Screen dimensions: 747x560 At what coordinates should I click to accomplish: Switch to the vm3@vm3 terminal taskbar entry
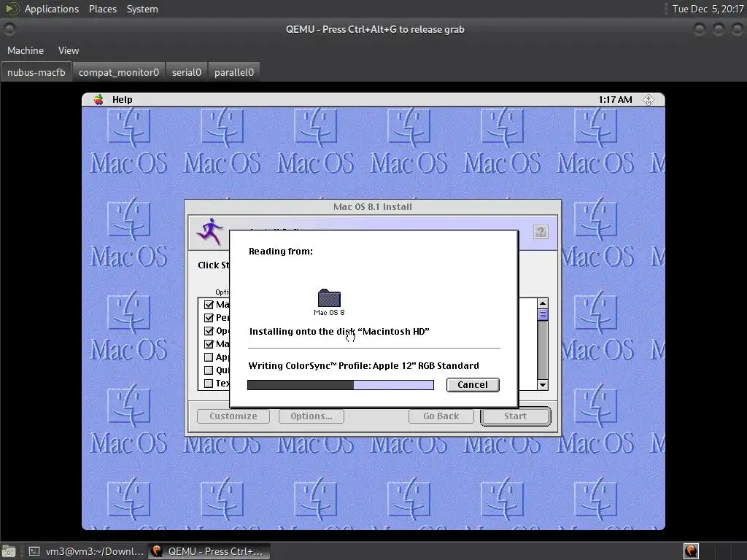pos(86,551)
